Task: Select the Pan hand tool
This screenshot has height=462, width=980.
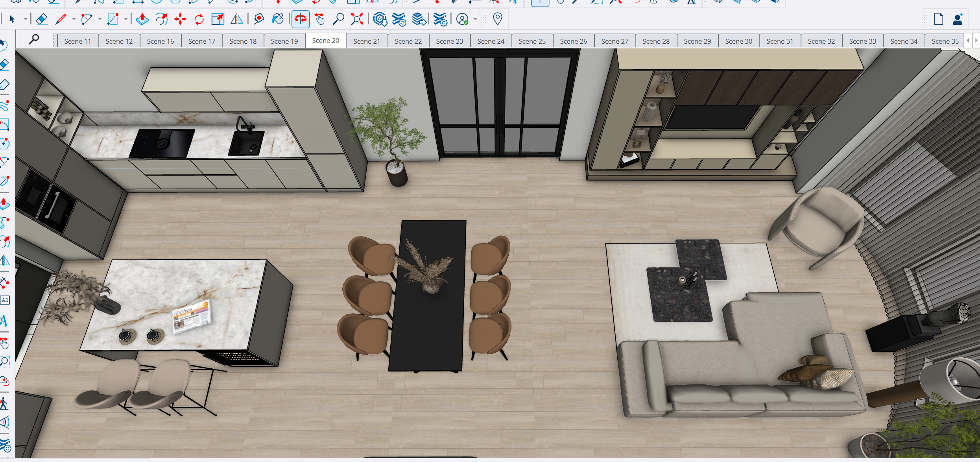Action: 319,19
